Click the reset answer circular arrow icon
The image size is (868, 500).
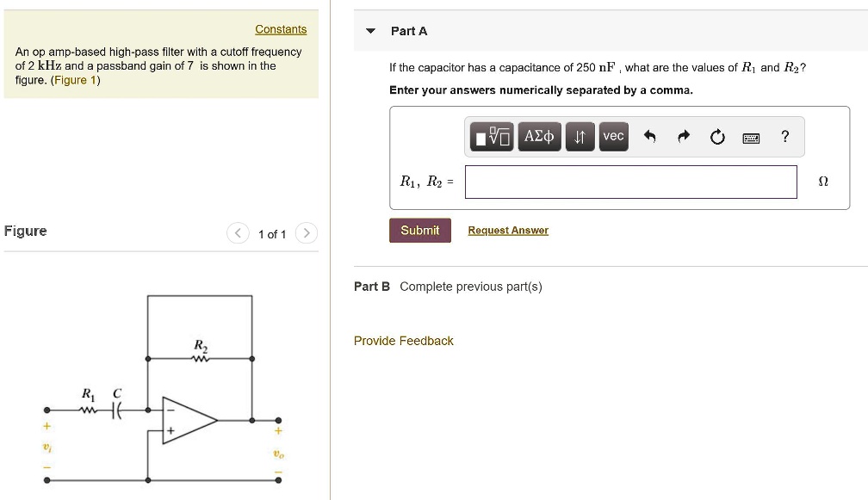(x=717, y=136)
